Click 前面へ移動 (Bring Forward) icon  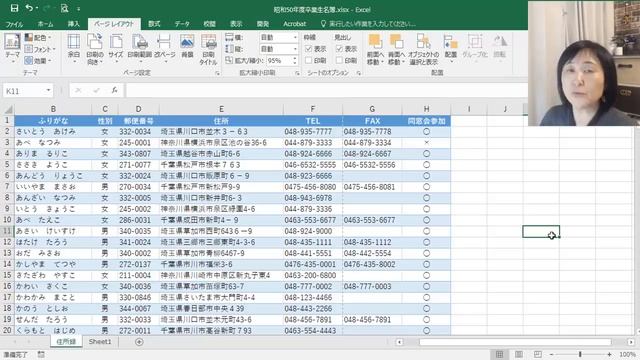[x=375, y=49]
